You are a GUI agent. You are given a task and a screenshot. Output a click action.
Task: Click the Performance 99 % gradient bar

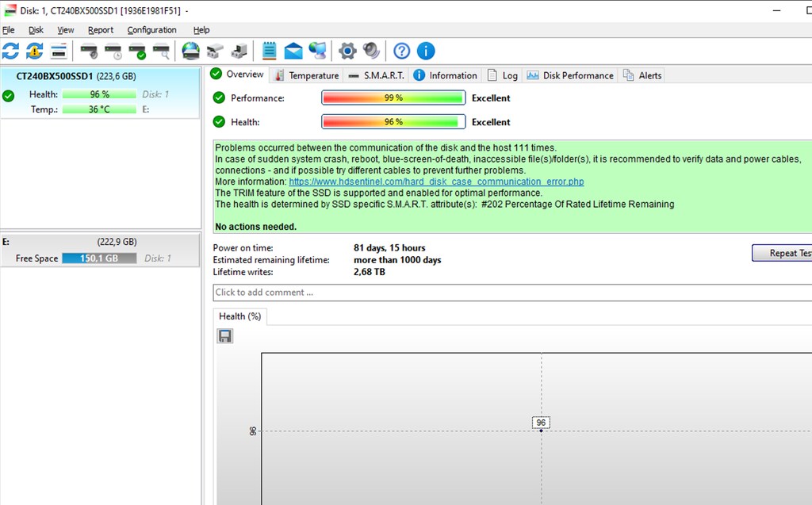pyautogui.click(x=393, y=98)
